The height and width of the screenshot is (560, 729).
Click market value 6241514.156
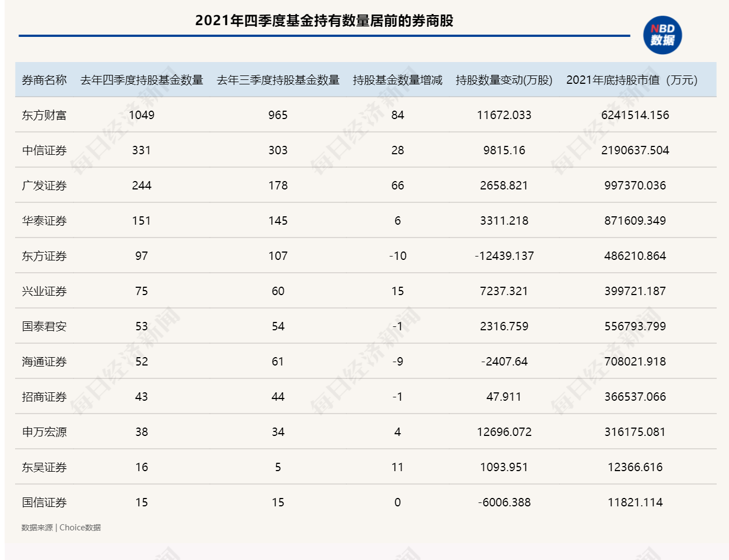pos(635,115)
